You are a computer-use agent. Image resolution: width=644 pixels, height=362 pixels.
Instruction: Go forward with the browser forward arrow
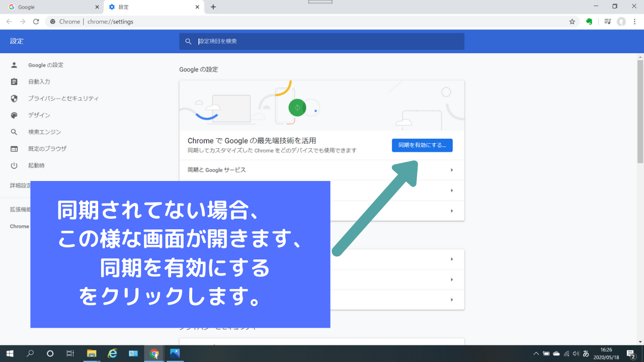23,22
